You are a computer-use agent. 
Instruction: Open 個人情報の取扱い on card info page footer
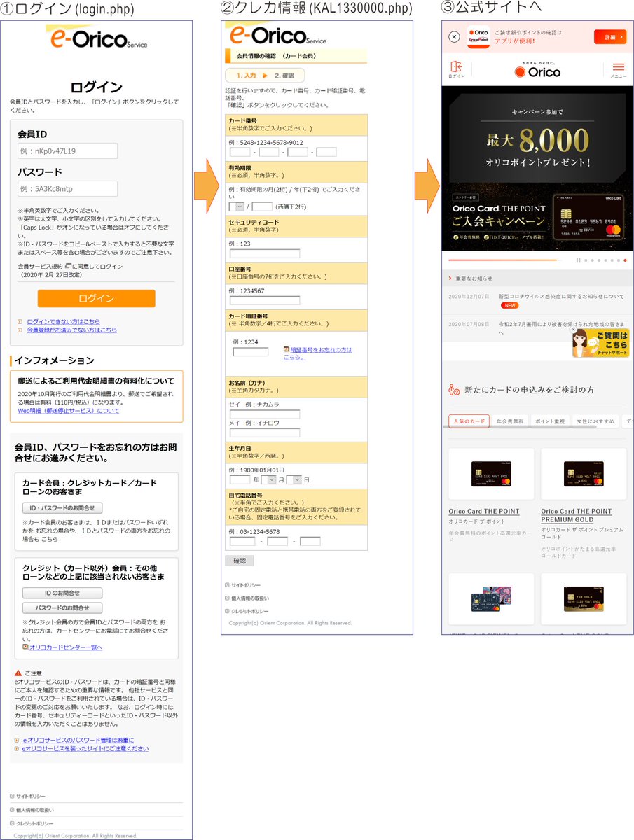pyautogui.click(x=250, y=598)
